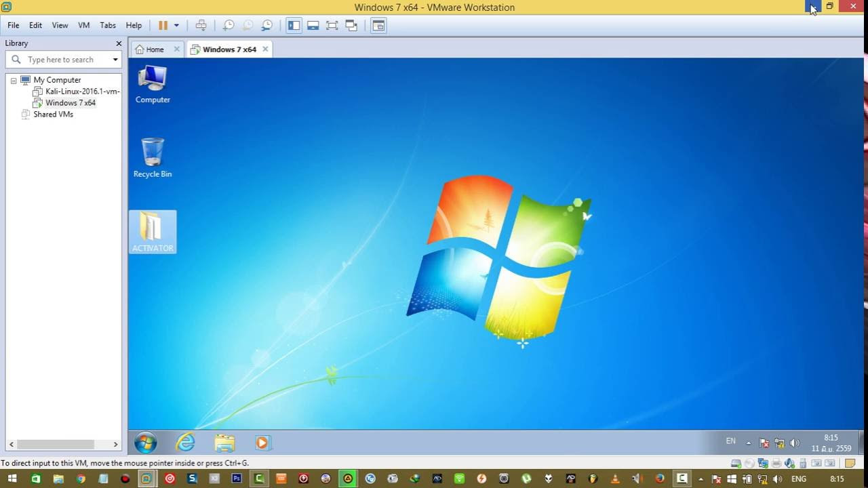Launch Internet Explorer from guest taskbar
Image resolution: width=868 pixels, height=488 pixels.
coord(185,443)
